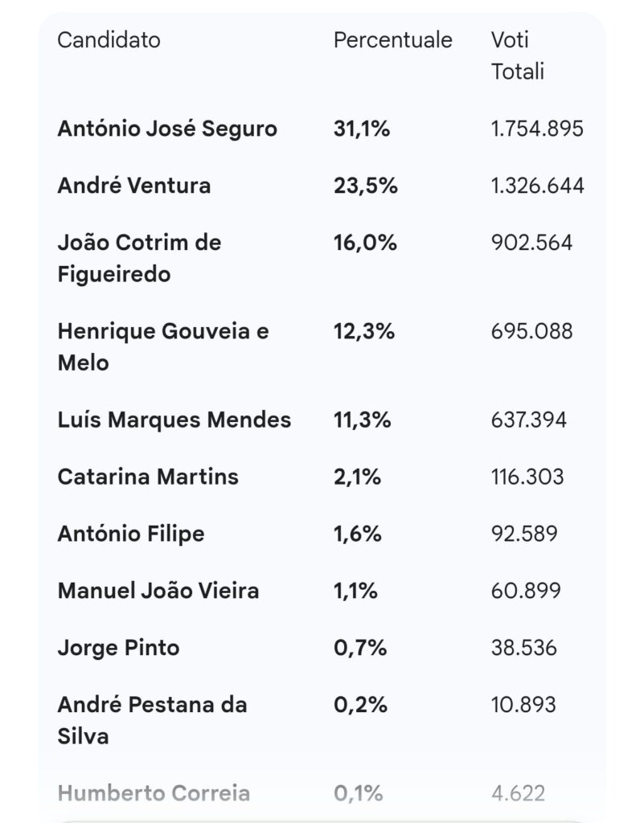
Task: Select Henrique Gouveia e Melo's name
Action: pyautogui.click(x=162, y=346)
